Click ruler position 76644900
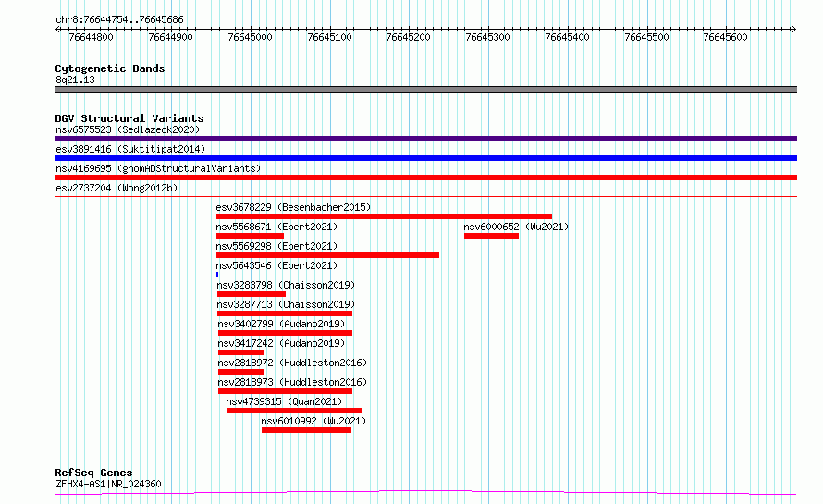Screen dimensions: 823x504 [170, 37]
